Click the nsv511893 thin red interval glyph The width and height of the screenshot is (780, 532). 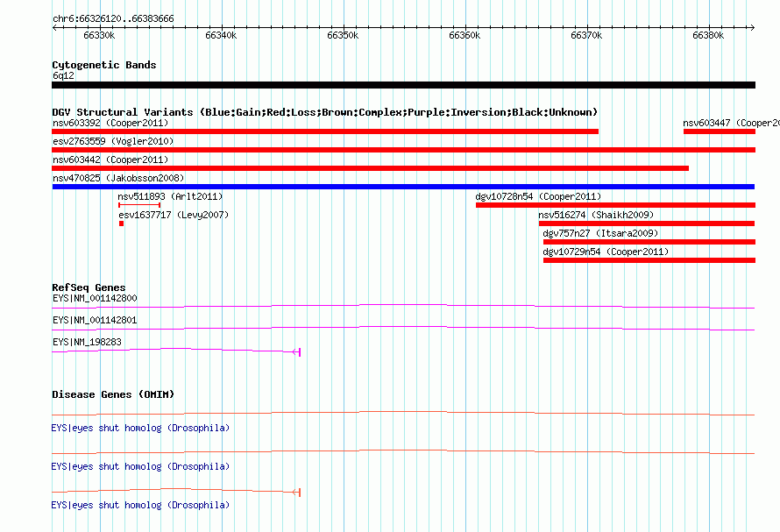click(139, 205)
